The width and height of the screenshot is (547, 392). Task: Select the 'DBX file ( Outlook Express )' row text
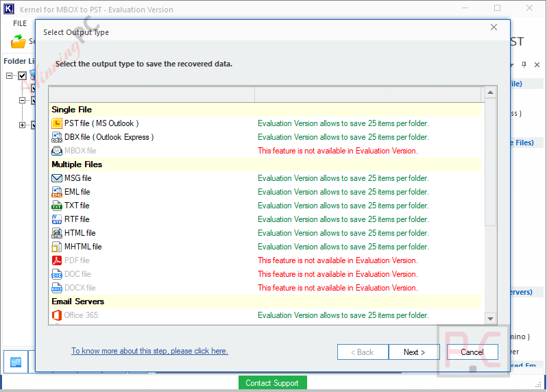pos(109,137)
